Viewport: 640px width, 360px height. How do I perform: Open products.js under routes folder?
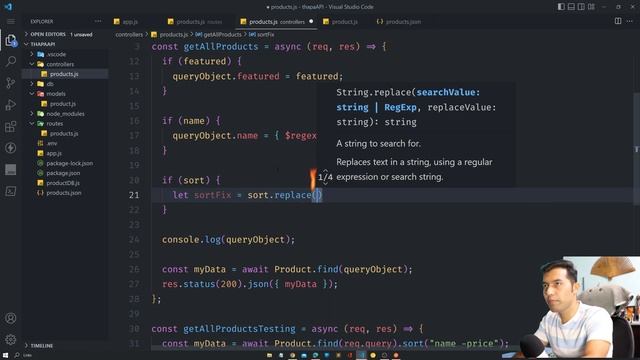(65, 133)
